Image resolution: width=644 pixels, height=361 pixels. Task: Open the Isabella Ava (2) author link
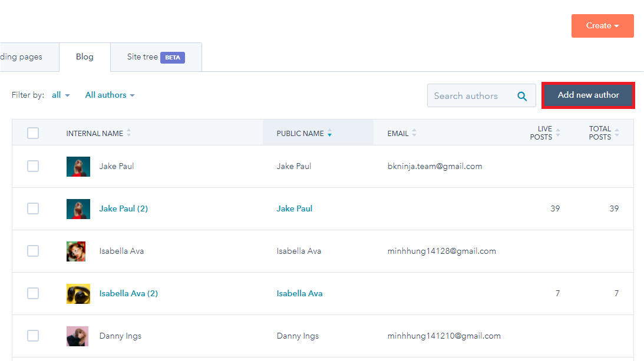coord(128,293)
